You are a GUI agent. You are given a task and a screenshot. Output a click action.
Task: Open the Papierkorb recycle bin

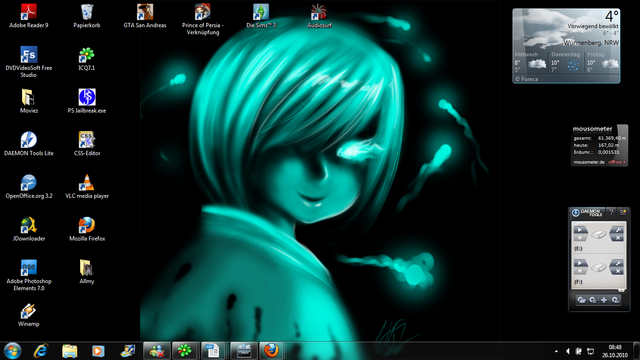[87, 16]
